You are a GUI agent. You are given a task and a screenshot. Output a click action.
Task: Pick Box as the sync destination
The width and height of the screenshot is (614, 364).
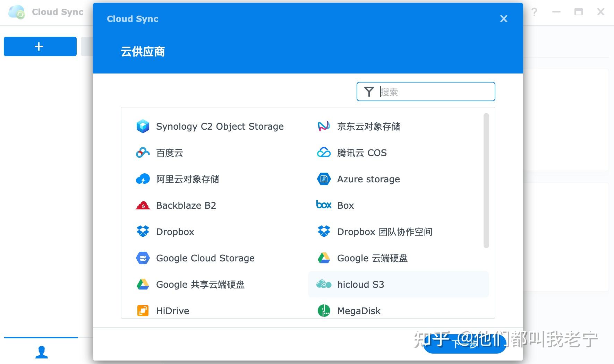click(345, 205)
